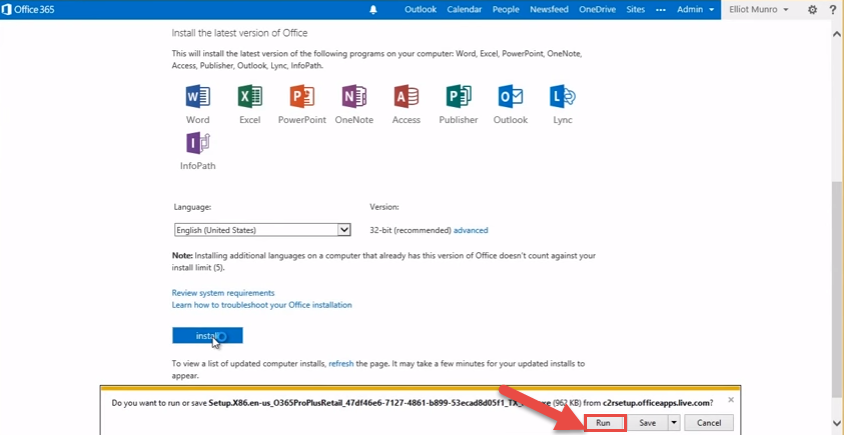This screenshot has height=435, width=844.
Task: Open Sites from the top navigation
Action: [636, 9]
